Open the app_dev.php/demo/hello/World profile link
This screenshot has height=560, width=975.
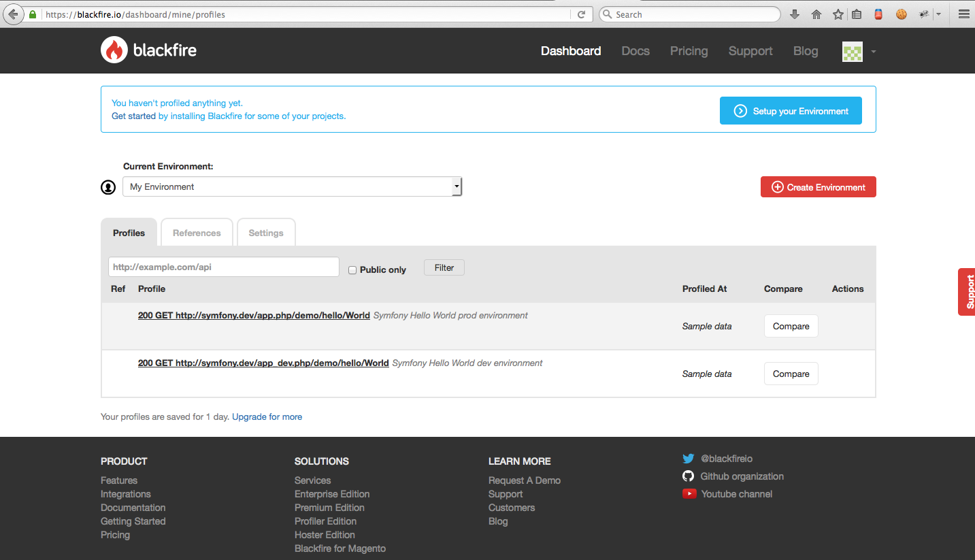[x=263, y=363]
